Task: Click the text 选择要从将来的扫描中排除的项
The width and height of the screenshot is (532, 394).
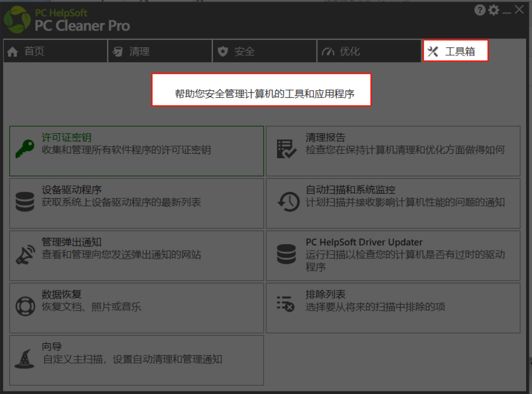Action: click(375, 307)
